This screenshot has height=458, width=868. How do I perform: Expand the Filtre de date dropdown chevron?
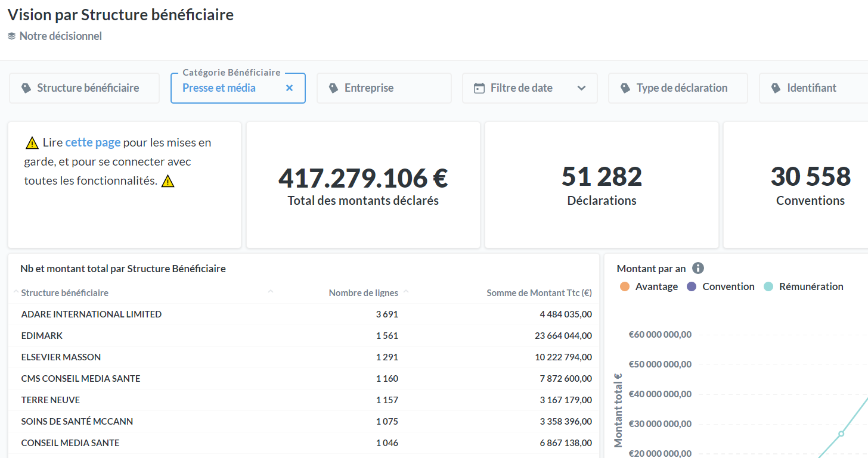click(581, 88)
